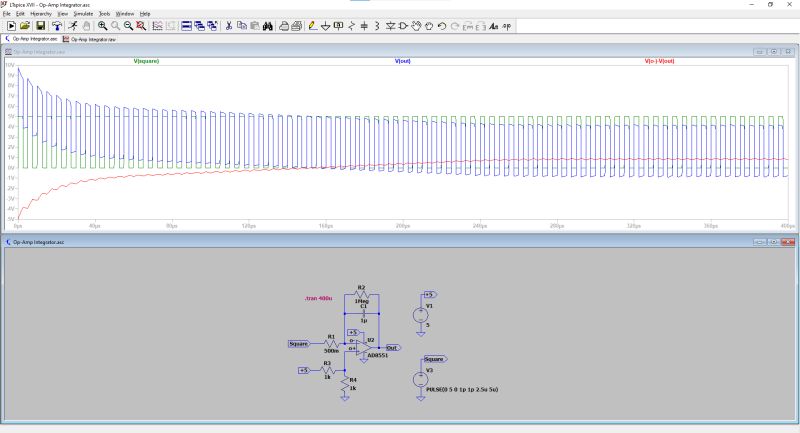Click the .tran 400u directive text
800x433 pixels.
(318, 298)
